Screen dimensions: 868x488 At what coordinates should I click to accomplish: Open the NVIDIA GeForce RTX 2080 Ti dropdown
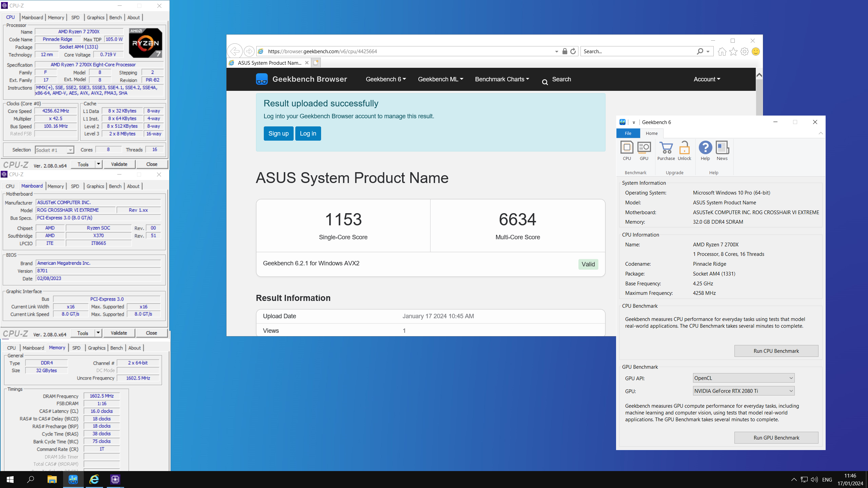coord(744,391)
